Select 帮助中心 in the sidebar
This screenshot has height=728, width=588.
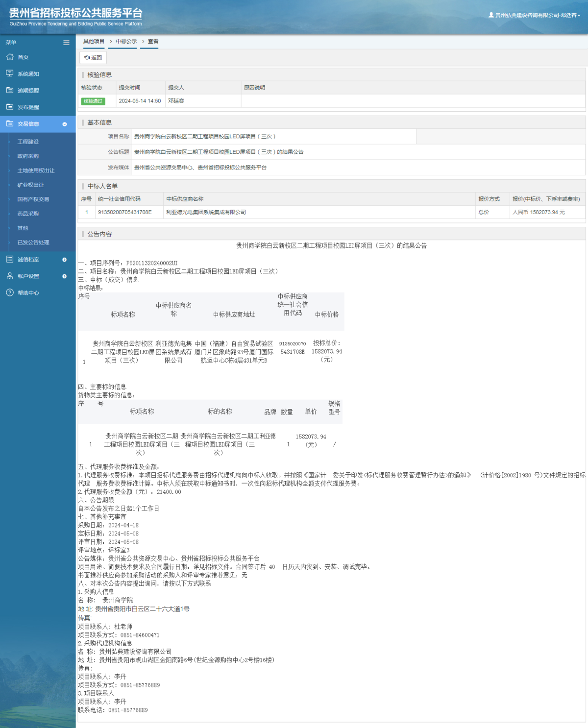click(28, 293)
